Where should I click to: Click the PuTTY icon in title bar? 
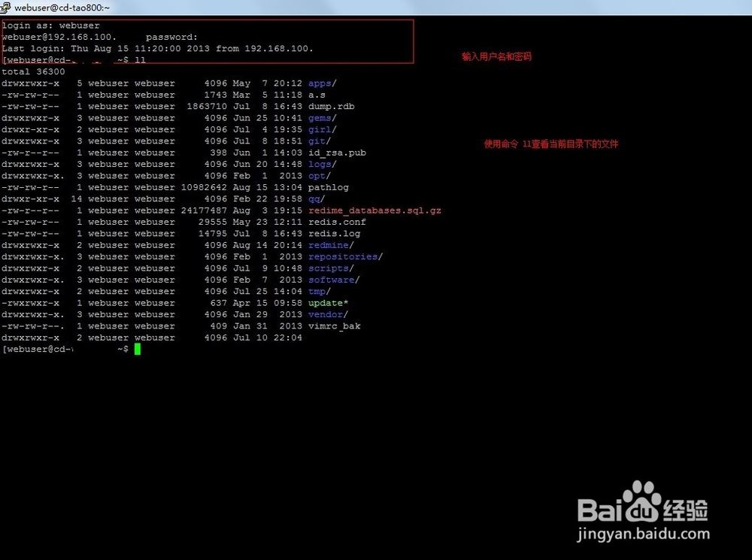pyautogui.click(x=6, y=8)
